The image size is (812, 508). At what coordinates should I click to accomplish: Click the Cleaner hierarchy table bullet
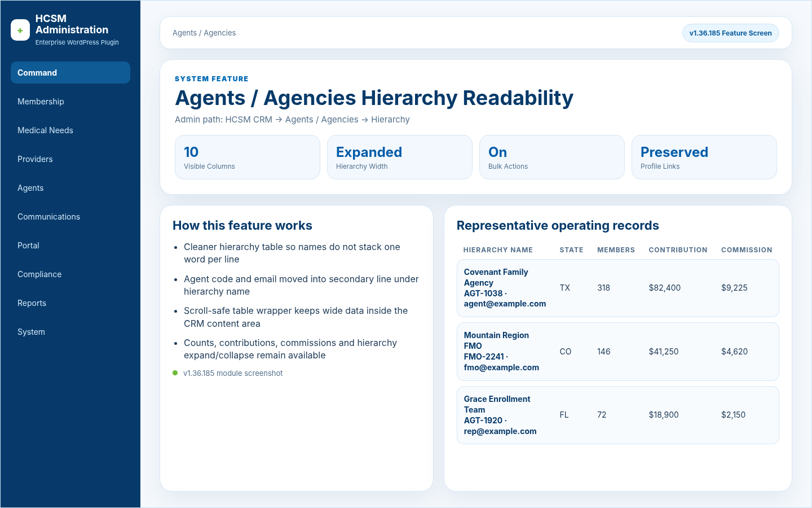point(292,253)
